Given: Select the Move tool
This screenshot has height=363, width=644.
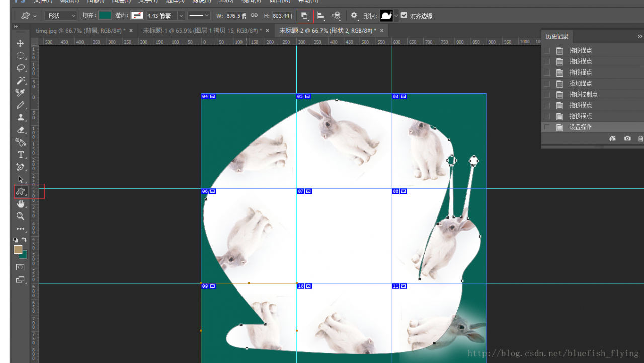Looking at the screenshot, I should click(20, 43).
